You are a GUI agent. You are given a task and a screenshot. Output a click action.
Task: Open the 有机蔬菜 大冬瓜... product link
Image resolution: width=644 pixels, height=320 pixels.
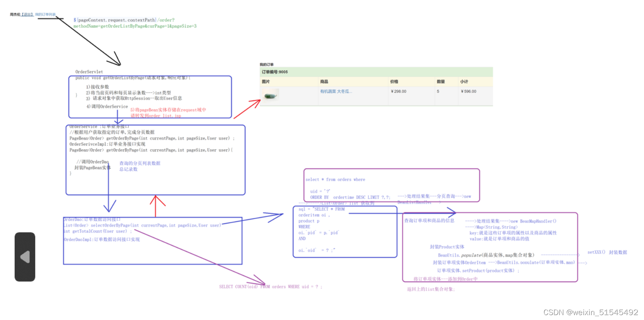(336, 92)
